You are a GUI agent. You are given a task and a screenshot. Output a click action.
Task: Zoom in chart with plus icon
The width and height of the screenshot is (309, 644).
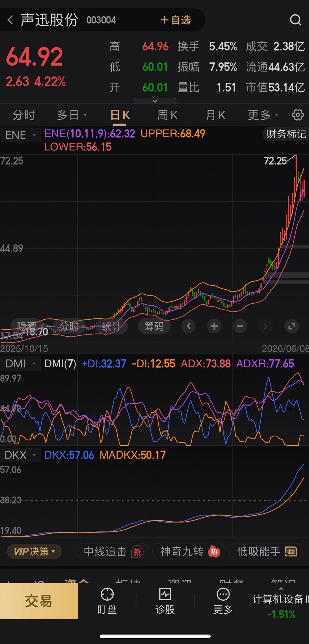[214, 326]
